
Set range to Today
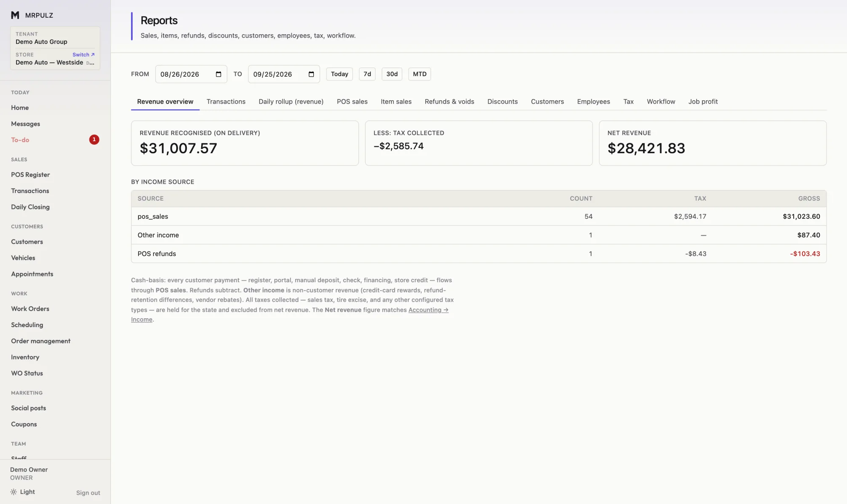(x=339, y=74)
